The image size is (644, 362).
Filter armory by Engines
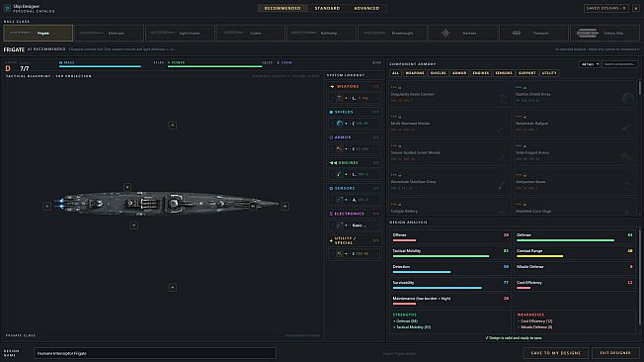(x=481, y=73)
